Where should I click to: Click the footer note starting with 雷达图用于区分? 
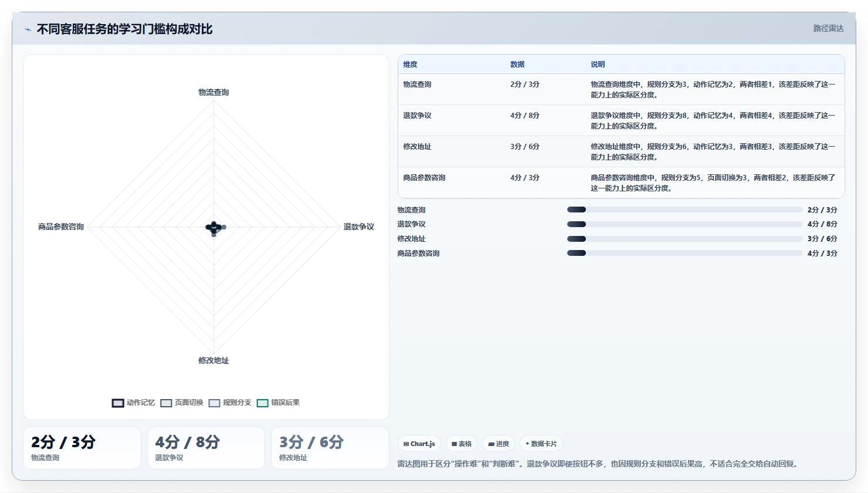coord(599,464)
